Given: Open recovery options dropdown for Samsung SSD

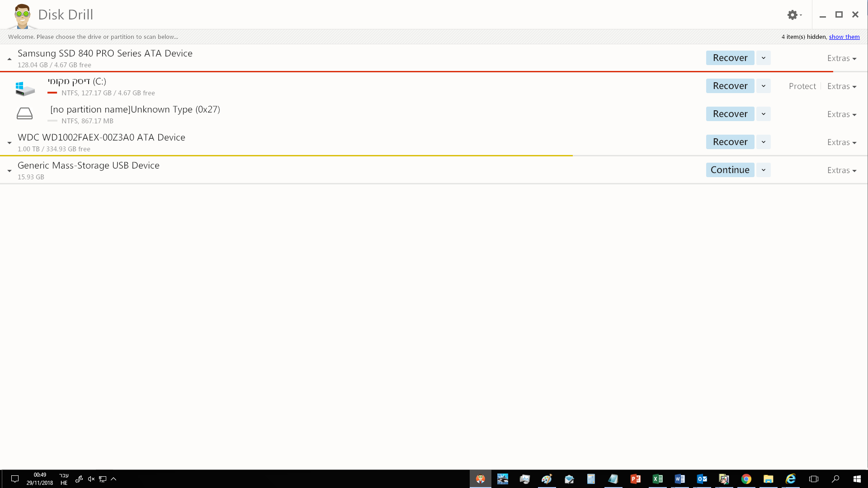Looking at the screenshot, I should click(x=764, y=58).
